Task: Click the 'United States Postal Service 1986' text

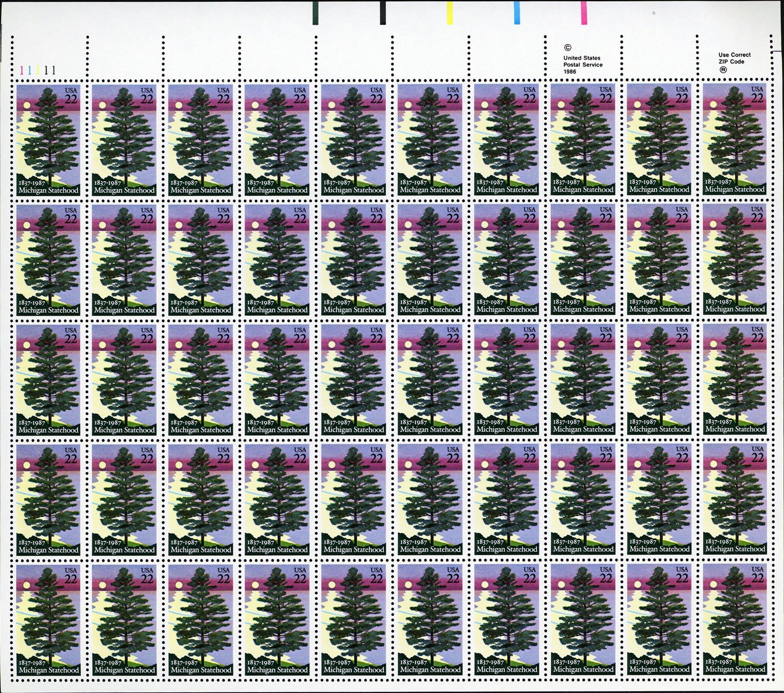Action: (582, 65)
